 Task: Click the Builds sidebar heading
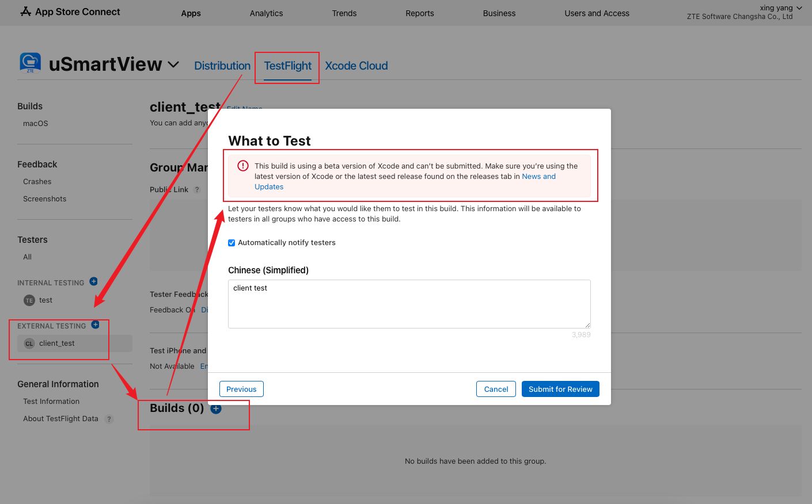tap(30, 106)
